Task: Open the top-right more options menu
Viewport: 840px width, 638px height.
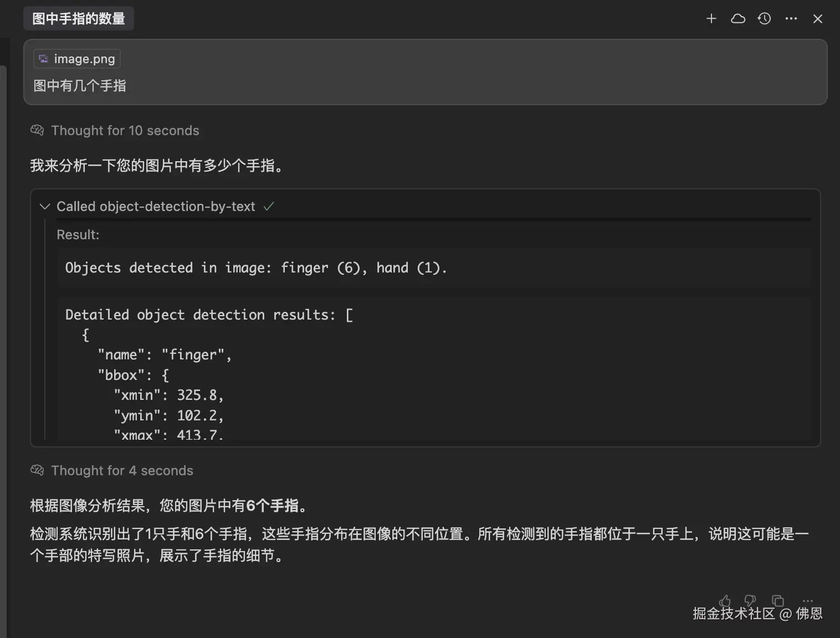Action: tap(791, 18)
